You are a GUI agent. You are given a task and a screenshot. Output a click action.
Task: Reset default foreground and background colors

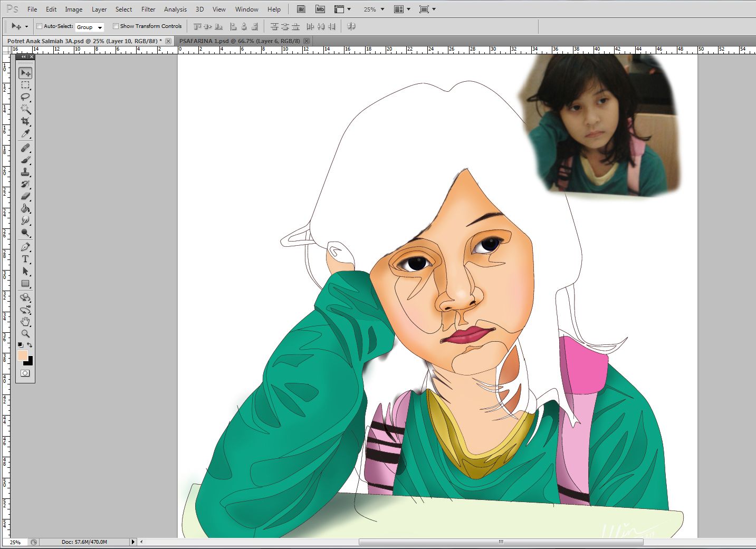point(20,345)
